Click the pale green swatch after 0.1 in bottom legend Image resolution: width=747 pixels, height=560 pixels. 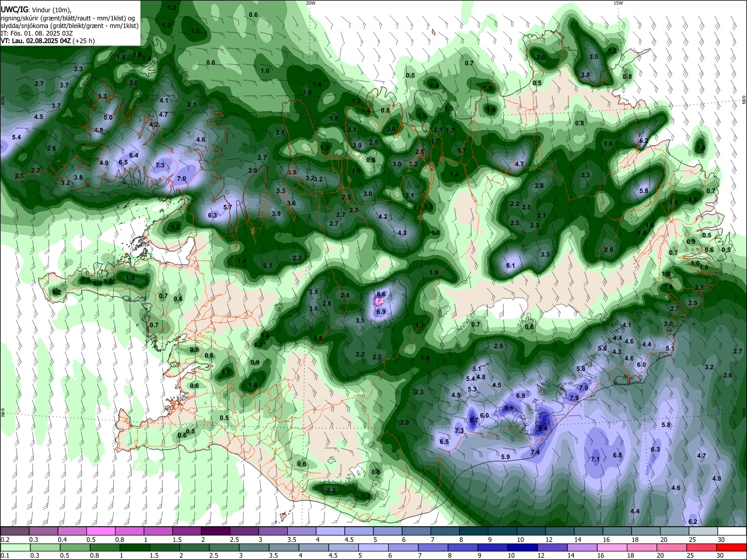click(15, 548)
